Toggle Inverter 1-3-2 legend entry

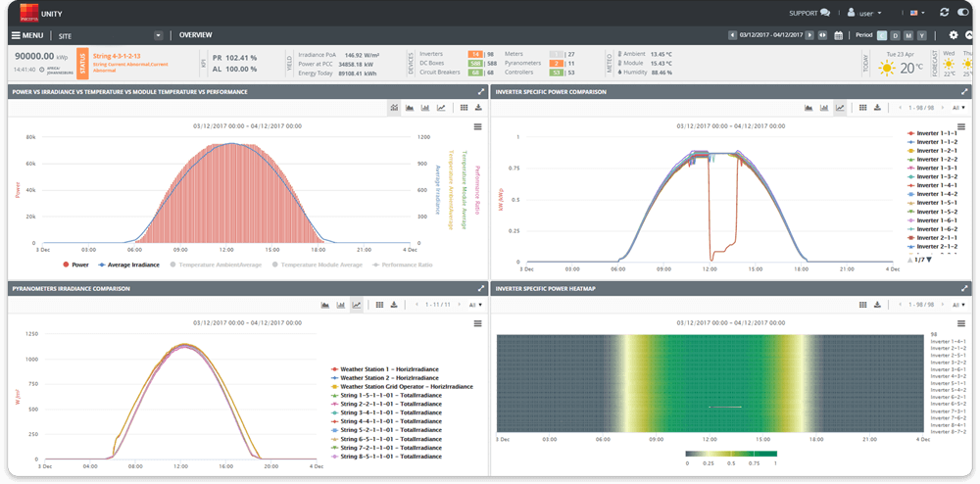(932, 176)
